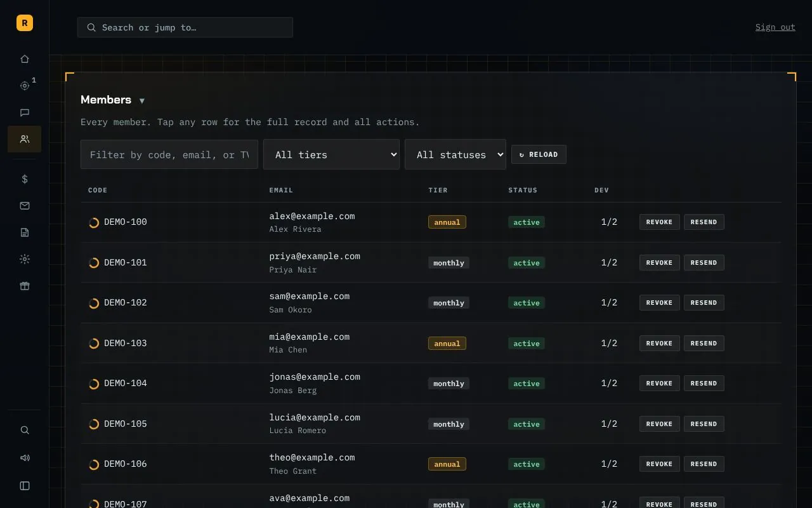This screenshot has height=508, width=812.
Task: Open the chat bubble icon in sidebar
Action: pos(25,112)
